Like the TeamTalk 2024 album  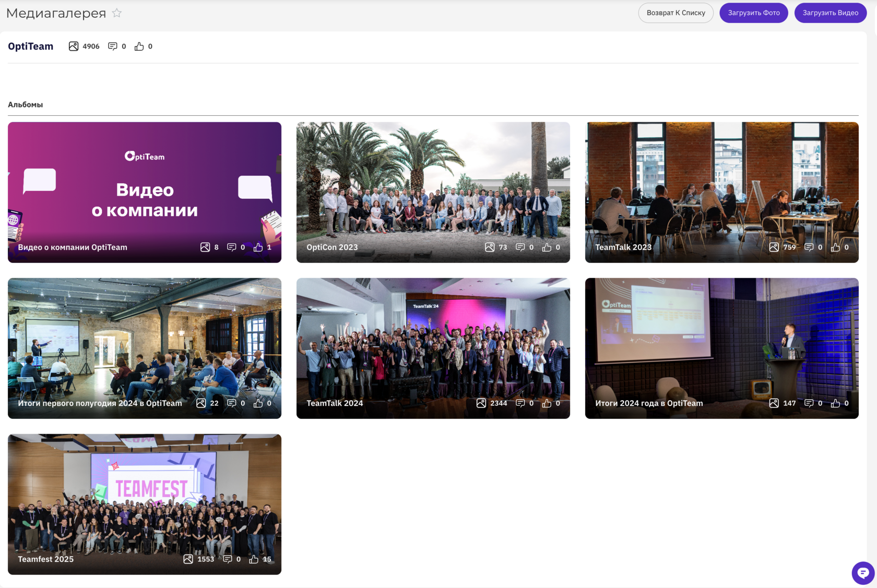547,403
